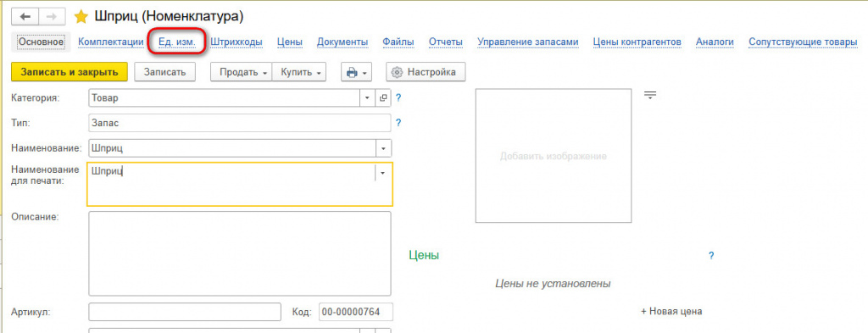This screenshot has width=868, height=333.
Task: Open the Сопутствующие товары tab
Action: (804, 42)
